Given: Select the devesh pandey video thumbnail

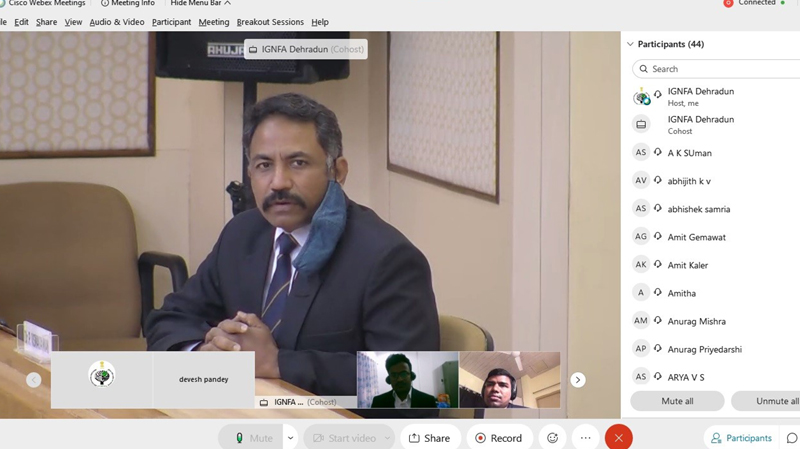Looking at the screenshot, I should tap(203, 380).
